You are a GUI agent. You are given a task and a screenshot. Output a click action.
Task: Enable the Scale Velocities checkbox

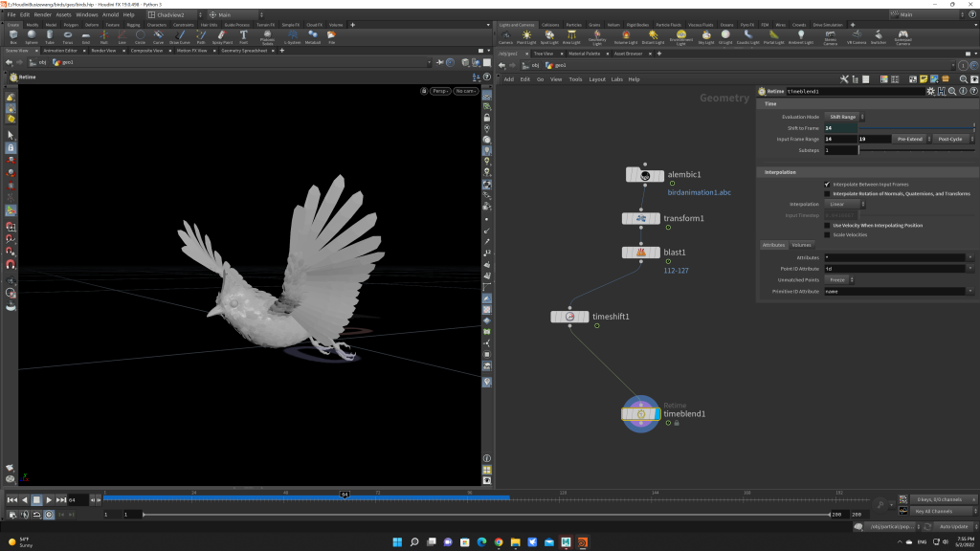[x=827, y=234]
